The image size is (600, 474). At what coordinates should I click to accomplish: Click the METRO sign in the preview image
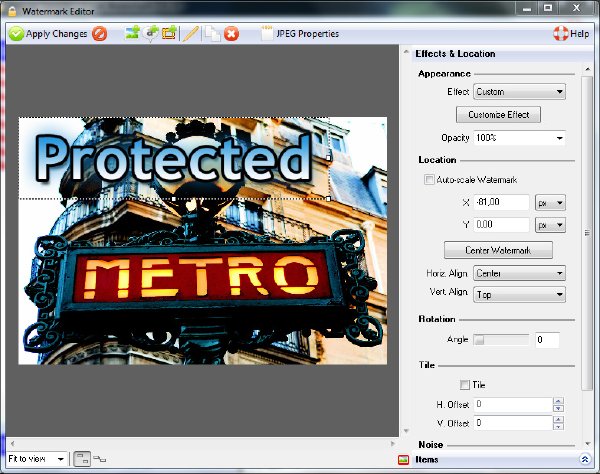point(201,276)
